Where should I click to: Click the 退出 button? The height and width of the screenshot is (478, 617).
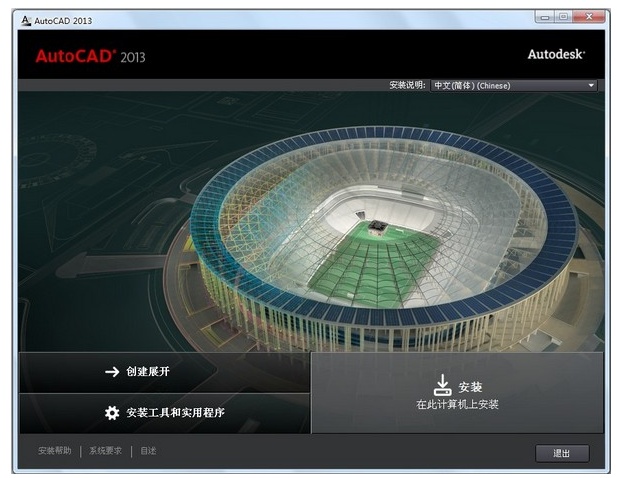coord(562,453)
